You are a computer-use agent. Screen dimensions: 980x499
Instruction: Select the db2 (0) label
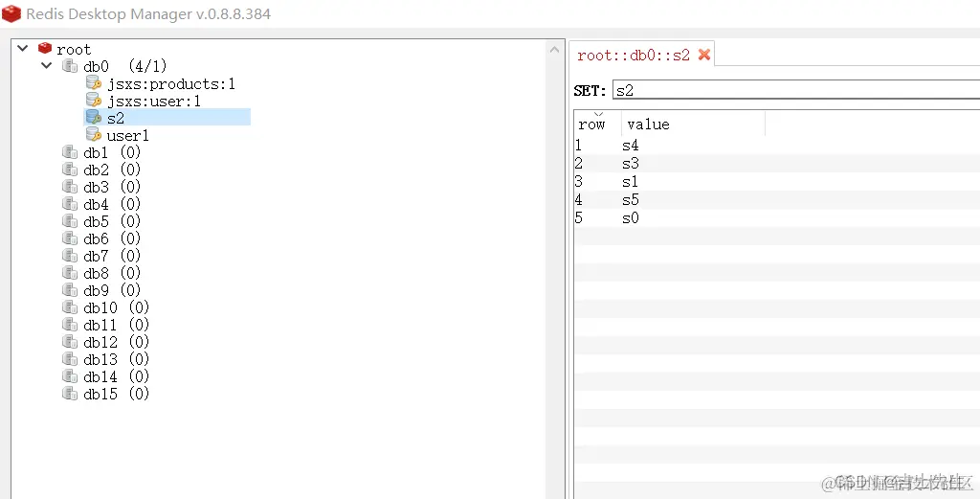[x=112, y=170]
